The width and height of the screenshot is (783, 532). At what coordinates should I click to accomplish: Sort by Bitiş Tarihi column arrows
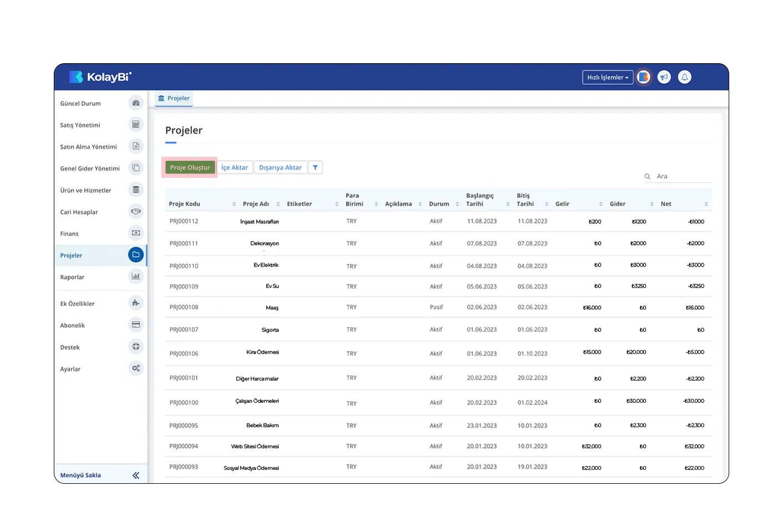(x=546, y=204)
